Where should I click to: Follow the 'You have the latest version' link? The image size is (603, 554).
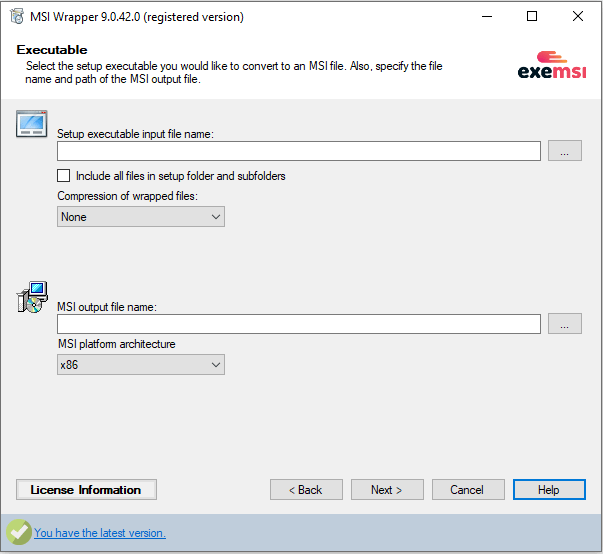pyautogui.click(x=100, y=533)
